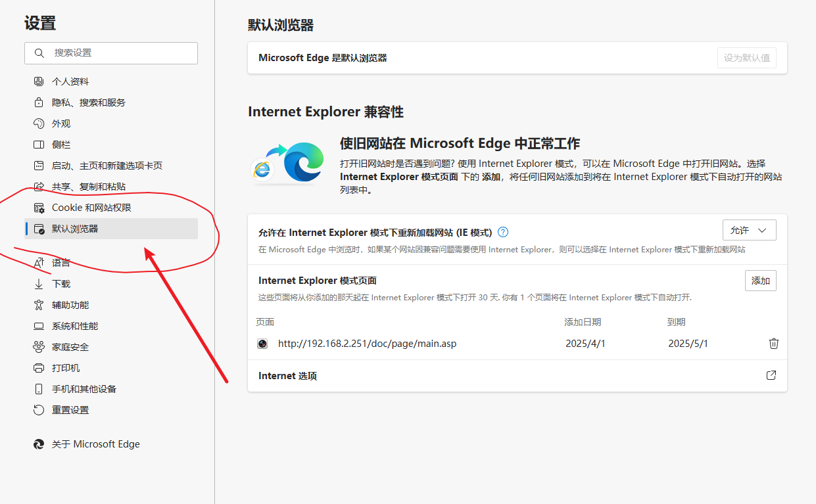816x504 pixels.
Task: Delete main.asp page using trash icon
Action: 774,344
